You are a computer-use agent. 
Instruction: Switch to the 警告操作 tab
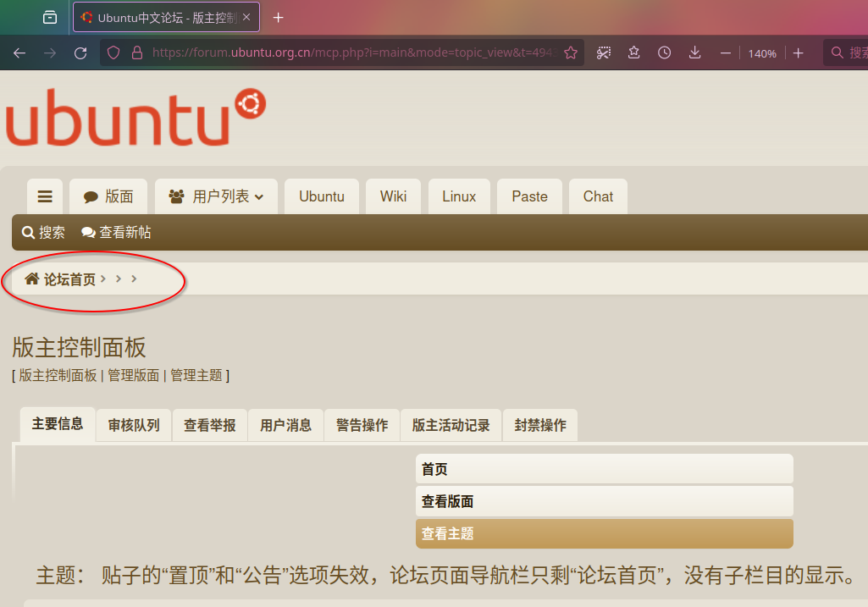point(362,425)
